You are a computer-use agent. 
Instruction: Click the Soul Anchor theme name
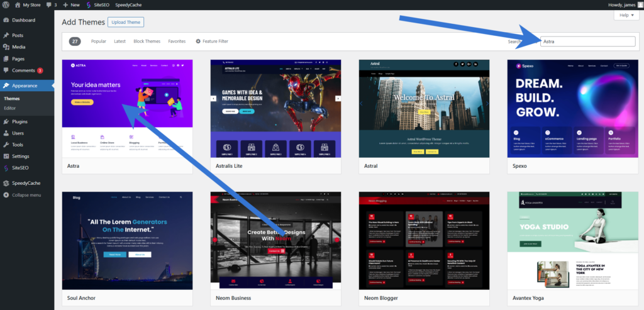pyautogui.click(x=81, y=297)
